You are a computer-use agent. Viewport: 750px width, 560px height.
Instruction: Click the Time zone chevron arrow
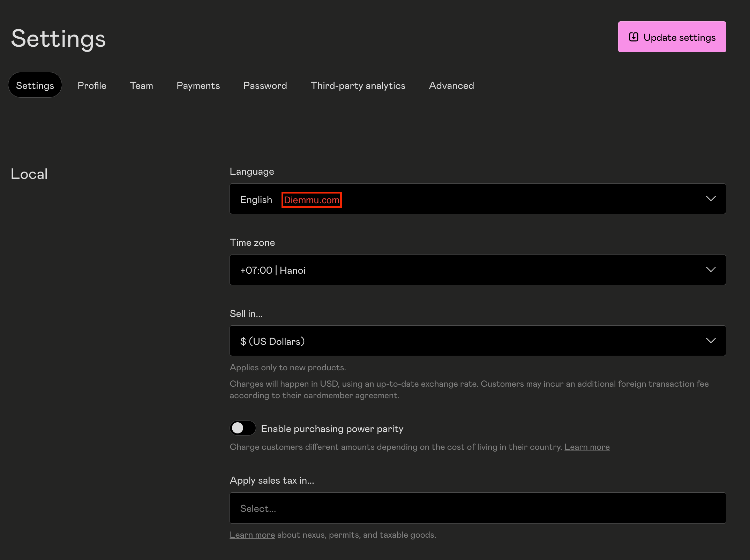(711, 270)
